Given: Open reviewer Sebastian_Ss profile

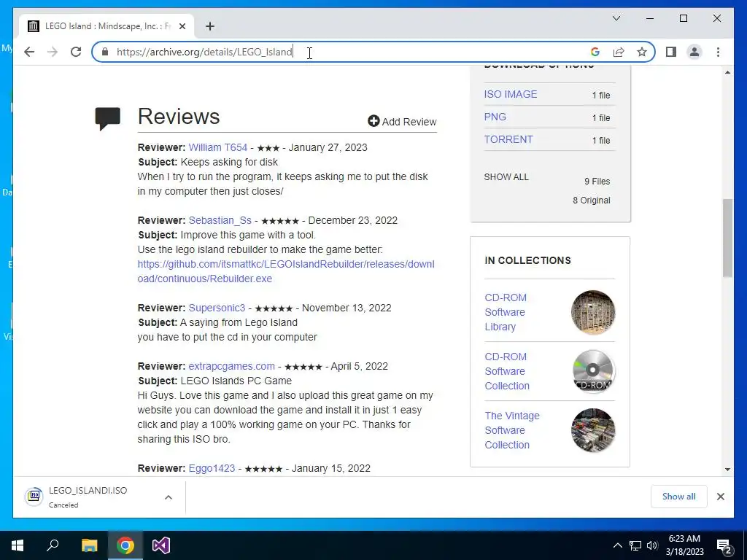Looking at the screenshot, I should 220,220.
